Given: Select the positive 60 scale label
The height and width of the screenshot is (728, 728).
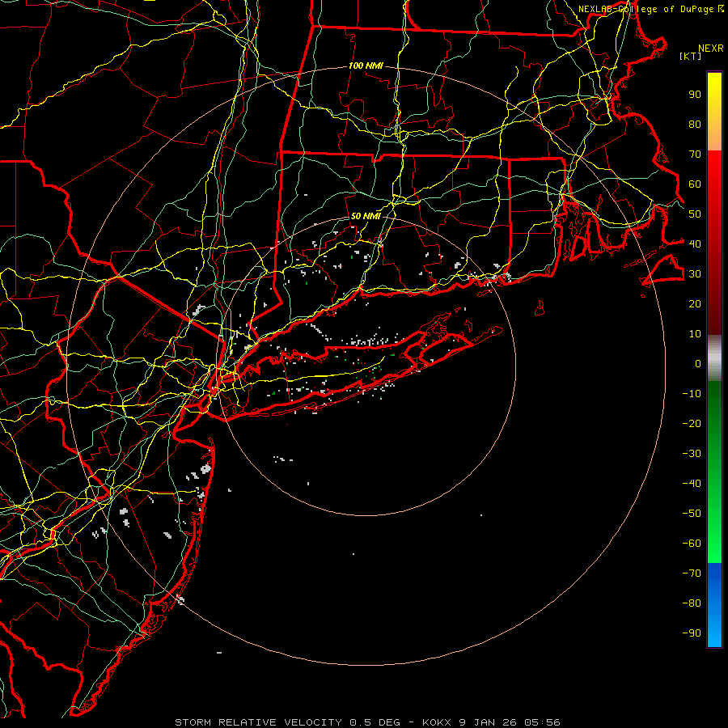Looking at the screenshot, I should click(x=695, y=184).
